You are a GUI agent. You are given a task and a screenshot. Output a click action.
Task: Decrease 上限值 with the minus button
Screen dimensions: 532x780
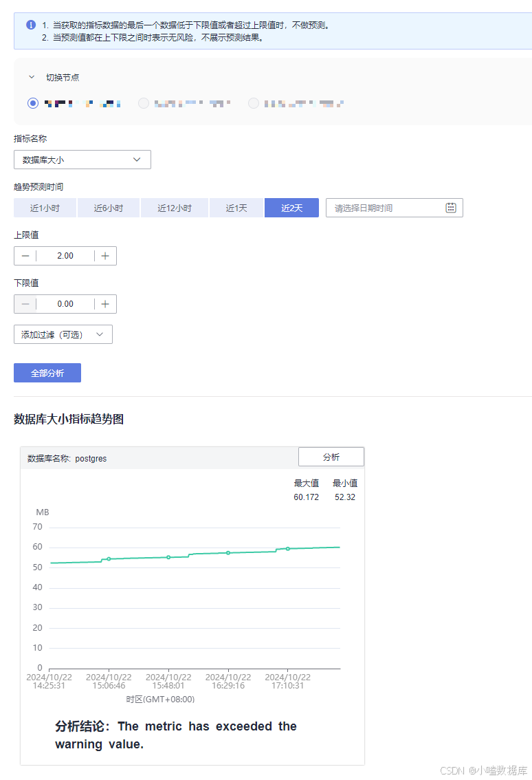click(x=25, y=256)
